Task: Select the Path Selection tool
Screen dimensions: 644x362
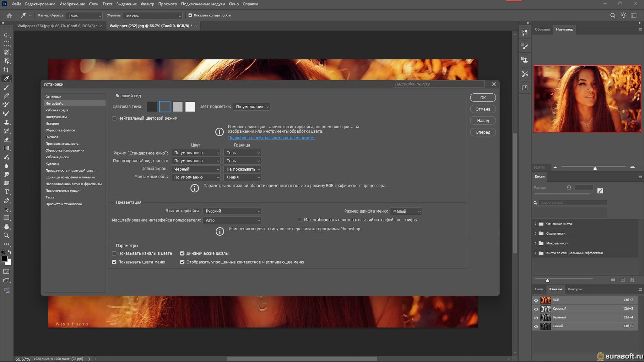Action: click(x=6, y=209)
